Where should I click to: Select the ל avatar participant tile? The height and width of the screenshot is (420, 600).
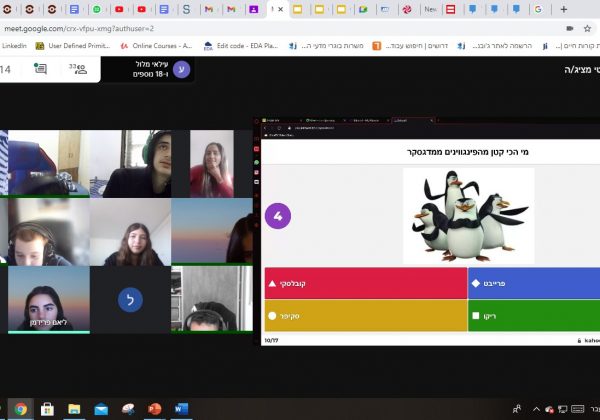[130, 299]
